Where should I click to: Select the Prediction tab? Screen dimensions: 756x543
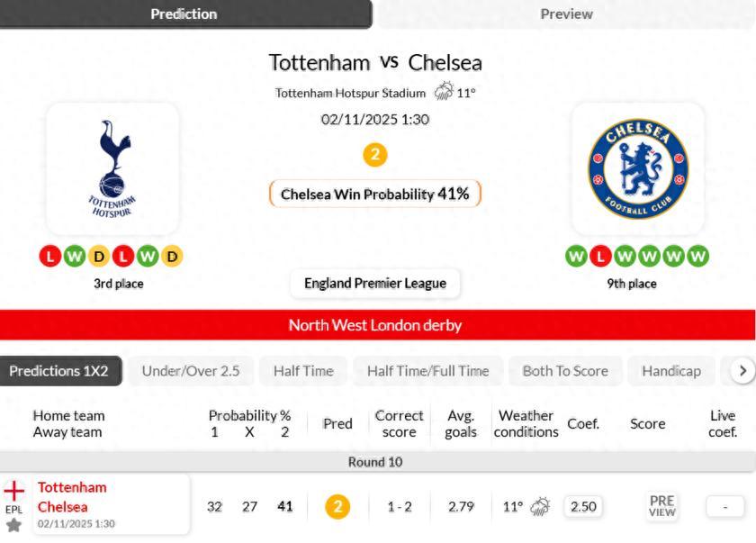184,14
